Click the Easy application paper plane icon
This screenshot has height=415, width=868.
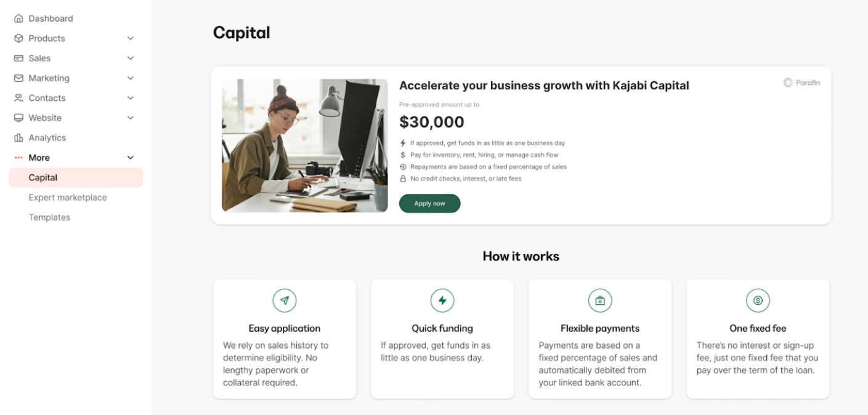coord(284,300)
